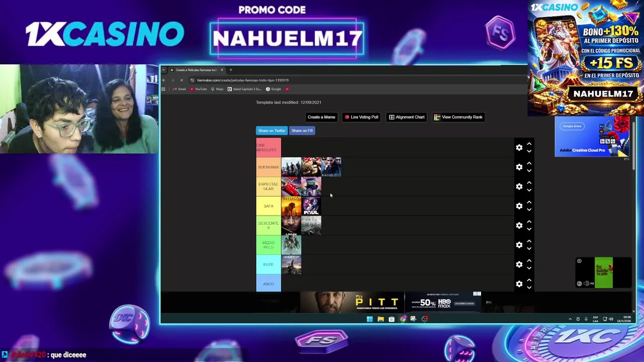This screenshot has width=644, height=362.
Task: Move MEDIO PELO row down with arrow
Action: [x=529, y=248]
